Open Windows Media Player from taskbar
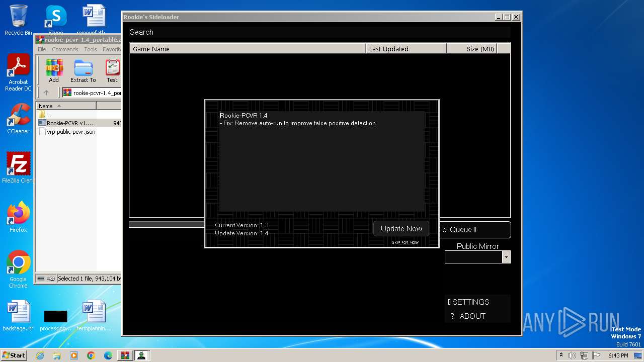Image resolution: width=644 pixels, height=362 pixels. (x=74, y=355)
